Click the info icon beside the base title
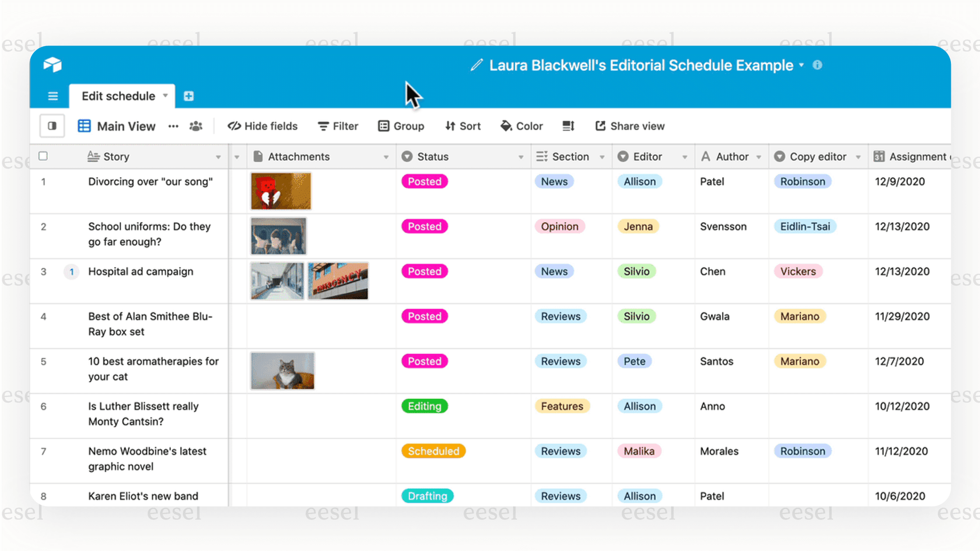 tap(817, 65)
